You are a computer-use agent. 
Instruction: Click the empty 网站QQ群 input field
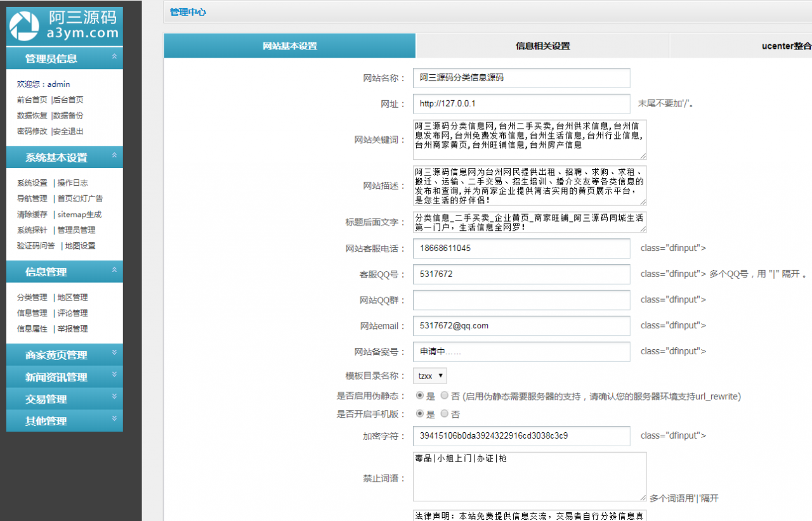tap(521, 300)
